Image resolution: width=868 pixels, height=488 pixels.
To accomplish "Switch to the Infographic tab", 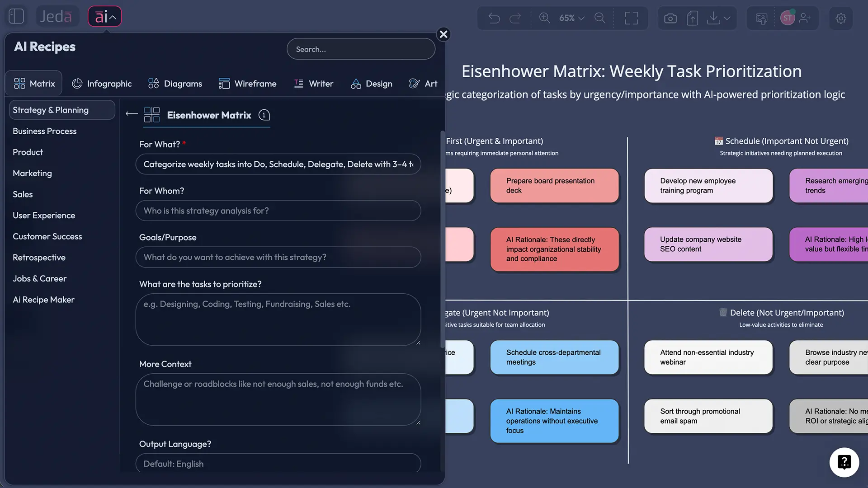I will (102, 84).
